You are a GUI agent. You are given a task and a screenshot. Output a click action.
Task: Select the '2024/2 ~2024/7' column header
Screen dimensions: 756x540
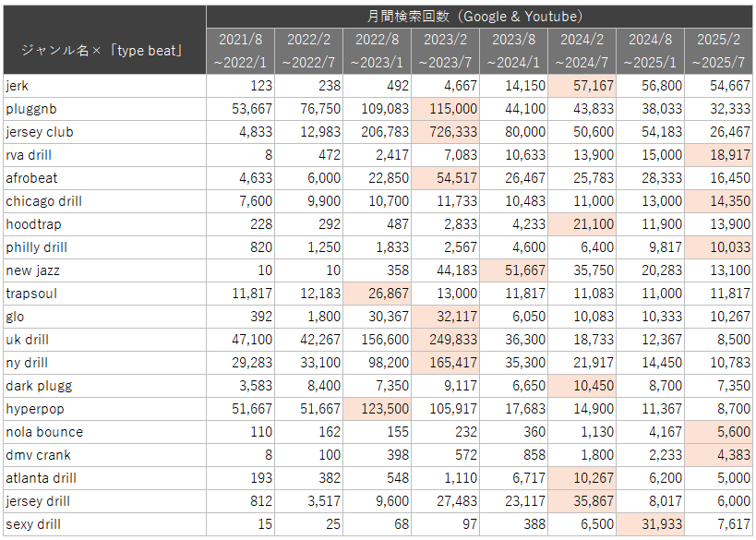582,51
